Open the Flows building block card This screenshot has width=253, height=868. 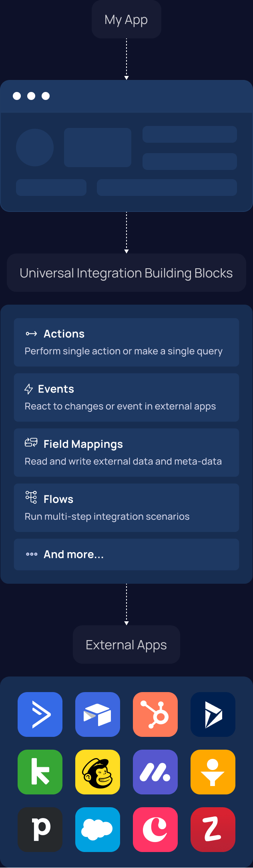pyautogui.click(x=127, y=508)
